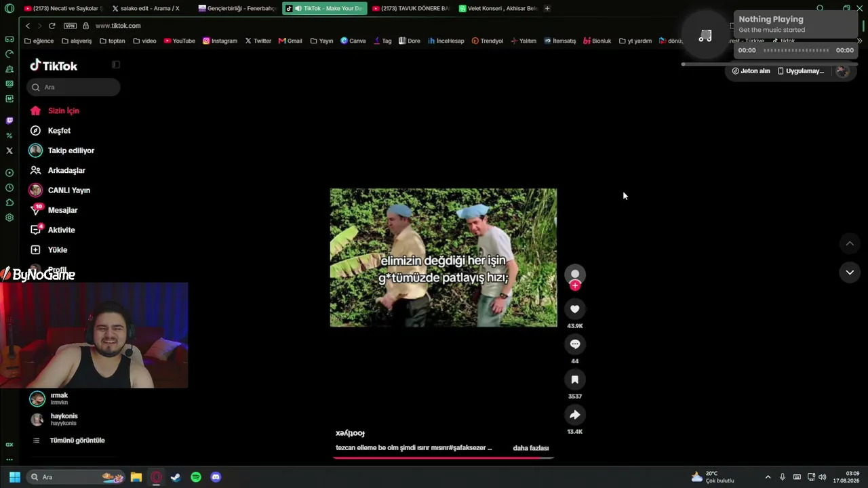This screenshot has height=488, width=868.
Task: Open the "eğlence" bookmarks folder
Action: click(x=39, y=41)
